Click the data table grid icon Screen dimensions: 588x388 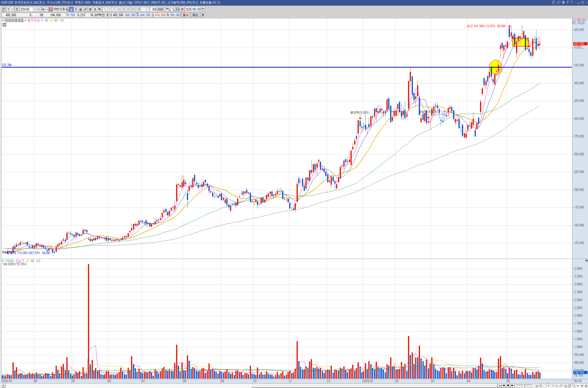4,25
